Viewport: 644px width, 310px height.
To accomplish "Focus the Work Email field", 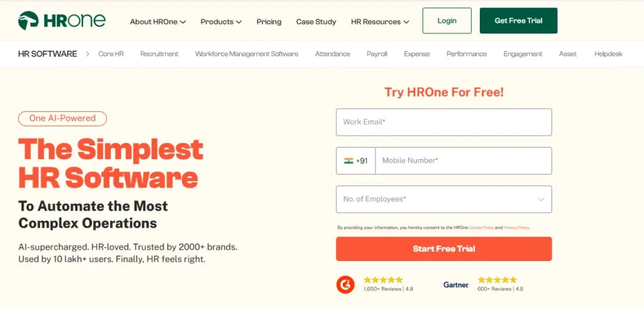I will point(443,122).
